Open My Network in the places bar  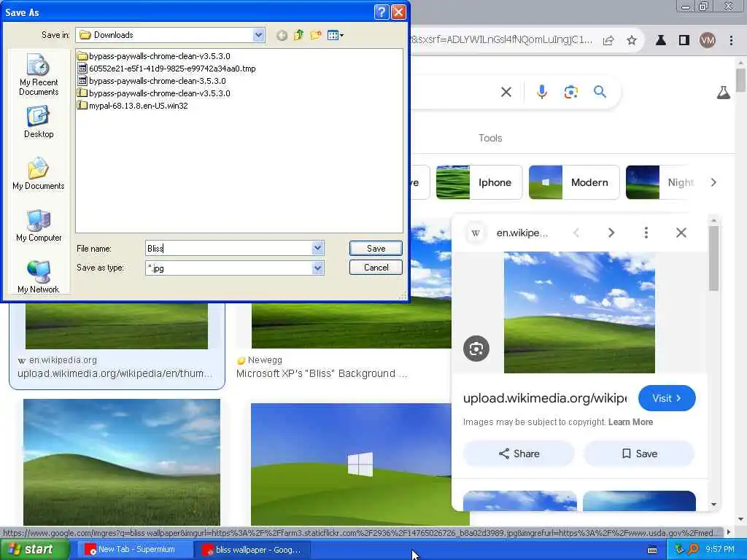pyautogui.click(x=39, y=277)
